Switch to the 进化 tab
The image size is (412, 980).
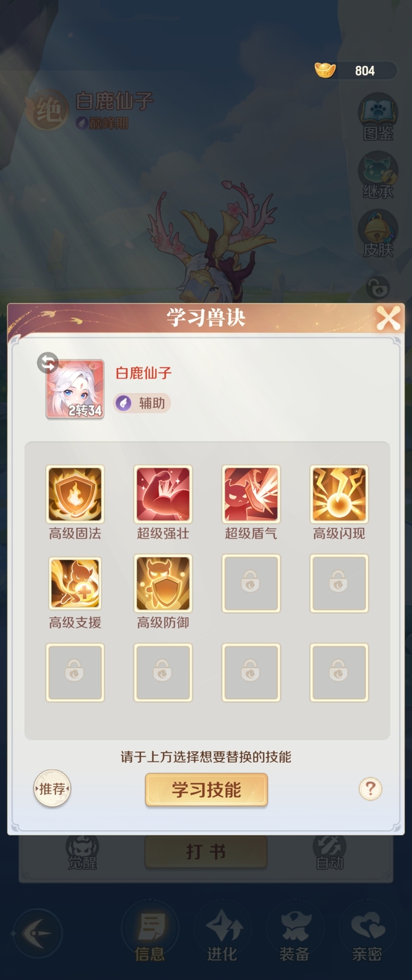[x=222, y=933]
